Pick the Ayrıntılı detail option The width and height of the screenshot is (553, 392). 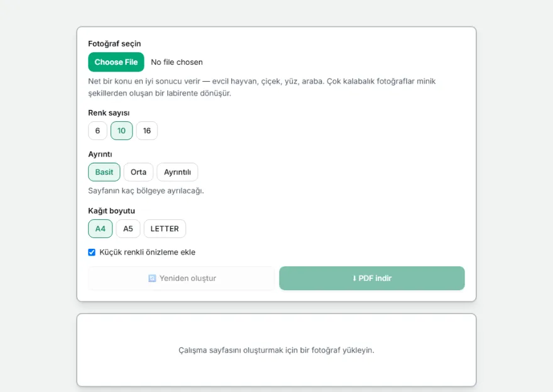pyautogui.click(x=177, y=172)
